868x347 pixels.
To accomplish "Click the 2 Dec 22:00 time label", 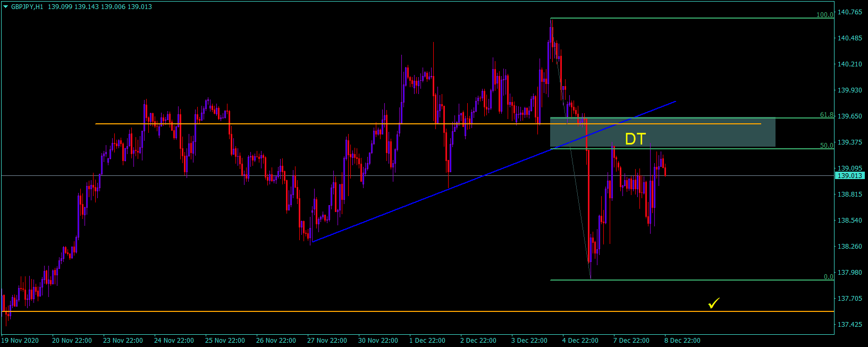I will coord(478,341).
